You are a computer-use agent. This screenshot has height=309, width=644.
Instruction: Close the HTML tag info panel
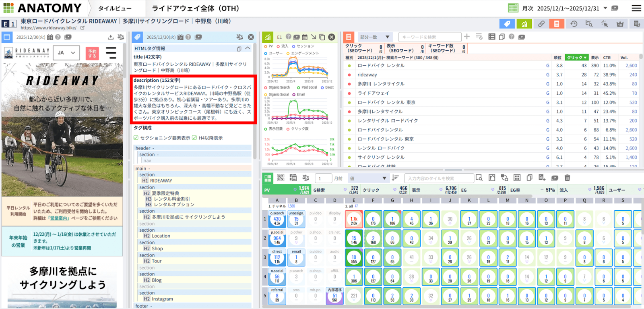pyautogui.click(x=251, y=37)
